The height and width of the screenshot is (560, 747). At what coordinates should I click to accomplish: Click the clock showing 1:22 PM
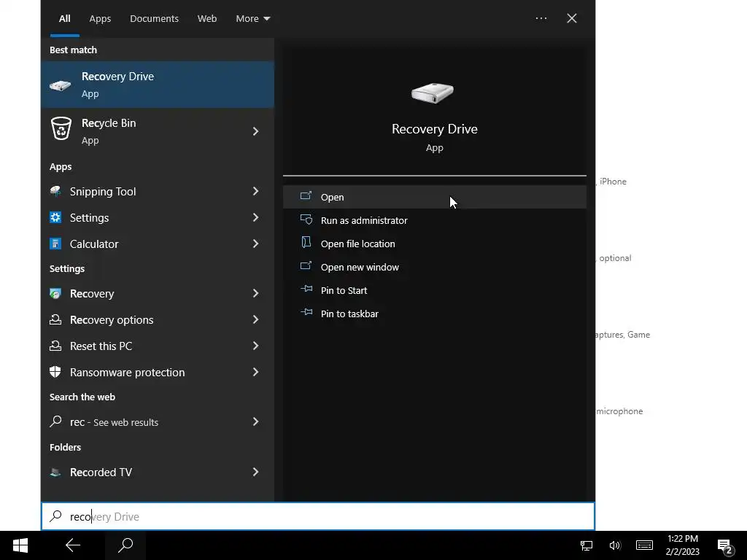[683, 545]
